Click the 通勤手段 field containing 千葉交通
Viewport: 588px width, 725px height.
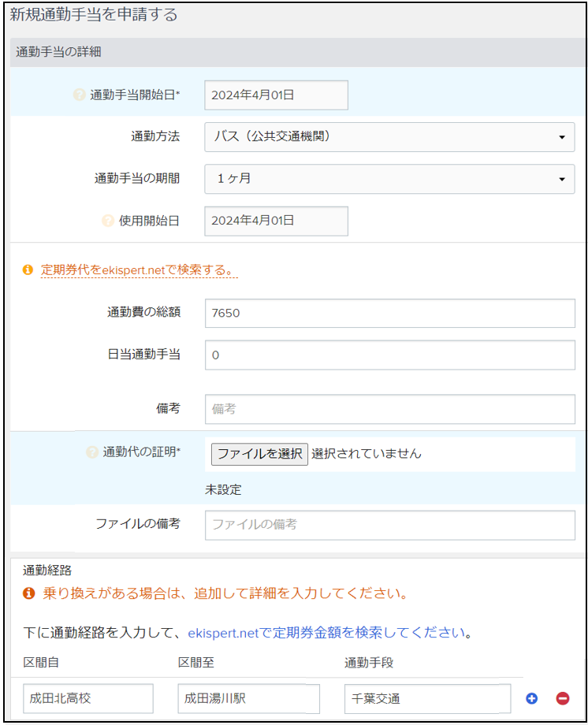[427, 698]
